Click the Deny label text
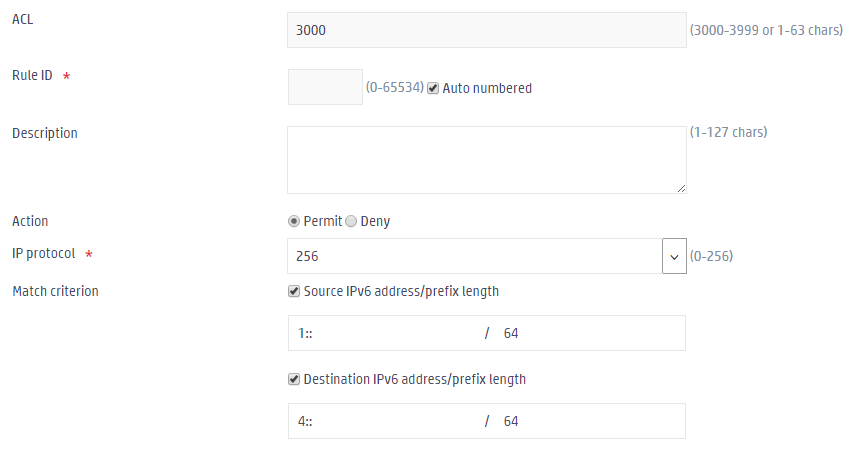The height and width of the screenshot is (450, 863). point(375,221)
